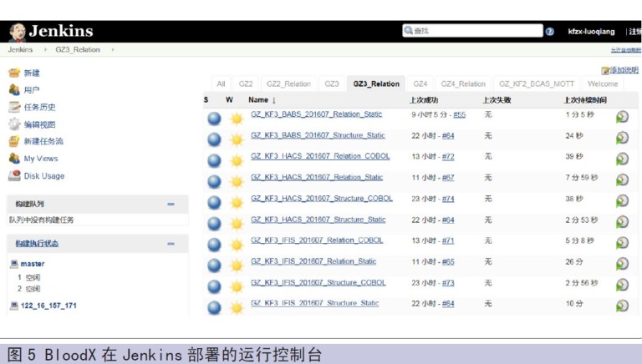Schedule build for GZ_KF3_HACS_201607_Relation_Static
The width and height of the screenshot is (642, 364).
click(x=622, y=180)
